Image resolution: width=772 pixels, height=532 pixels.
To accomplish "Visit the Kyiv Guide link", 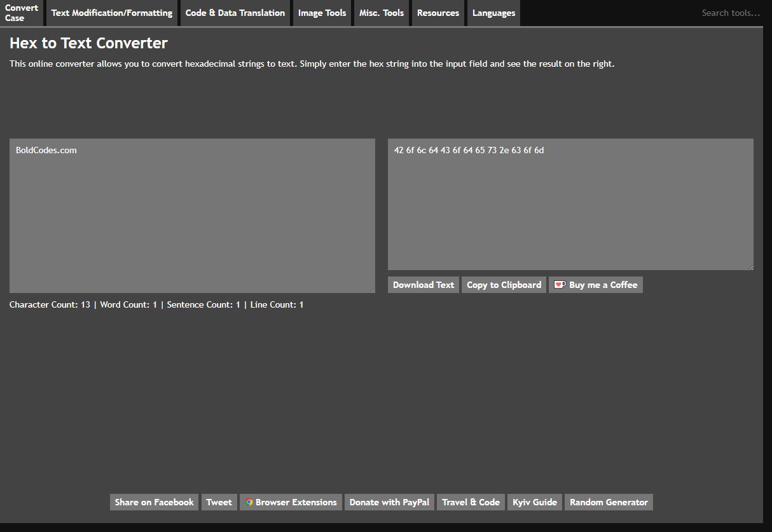I will (535, 502).
